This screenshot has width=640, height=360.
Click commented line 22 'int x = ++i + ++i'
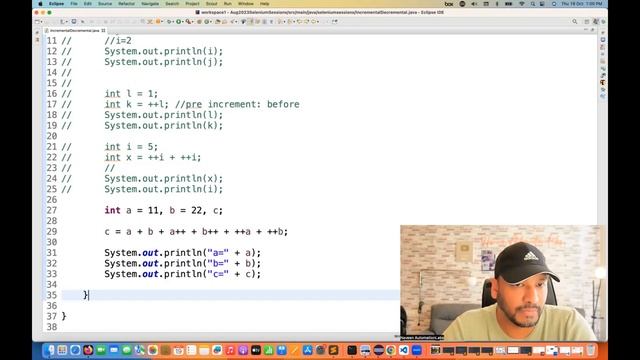click(x=153, y=158)
